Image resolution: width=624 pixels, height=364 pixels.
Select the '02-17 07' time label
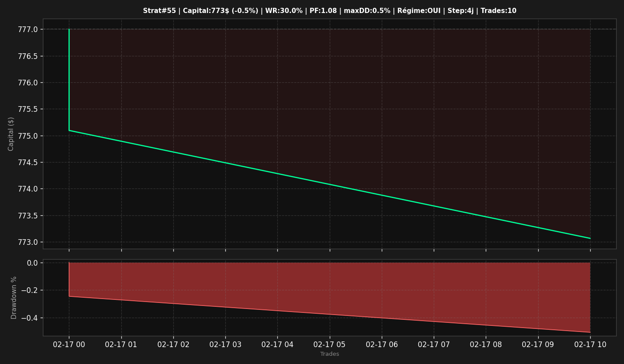(x=434, y=345)
